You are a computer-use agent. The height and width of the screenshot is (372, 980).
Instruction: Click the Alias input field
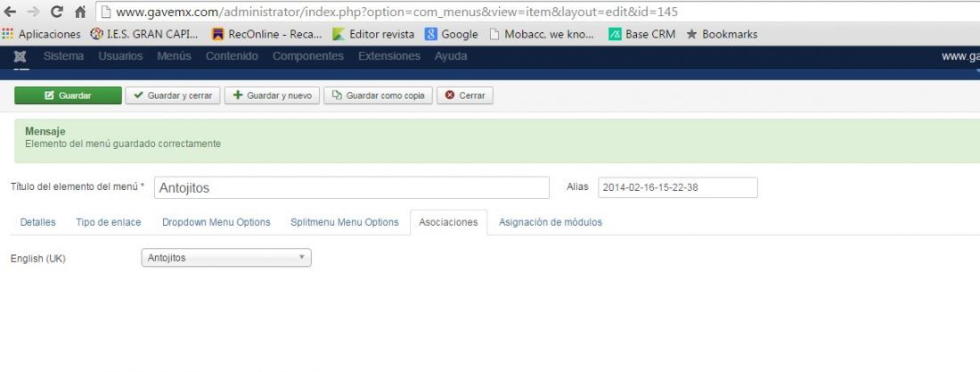677,187
